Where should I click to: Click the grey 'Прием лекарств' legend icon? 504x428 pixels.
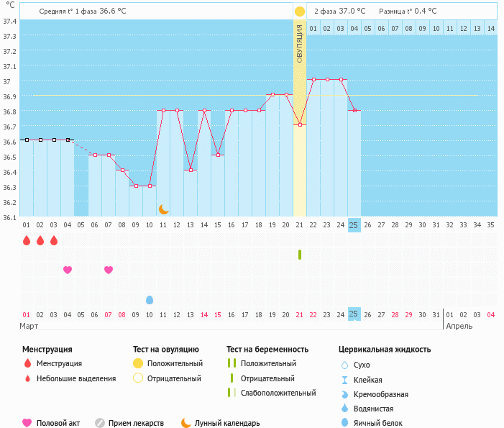100,423
